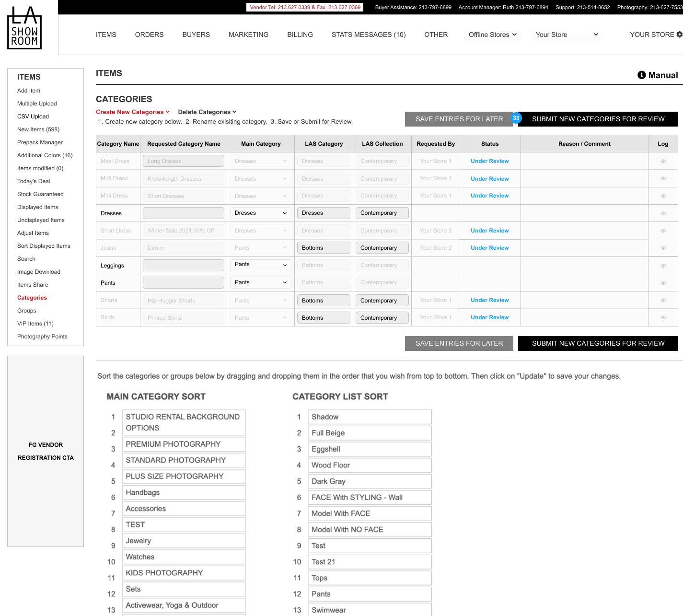Click the eye icon in the Shorts row

[663, 301]
